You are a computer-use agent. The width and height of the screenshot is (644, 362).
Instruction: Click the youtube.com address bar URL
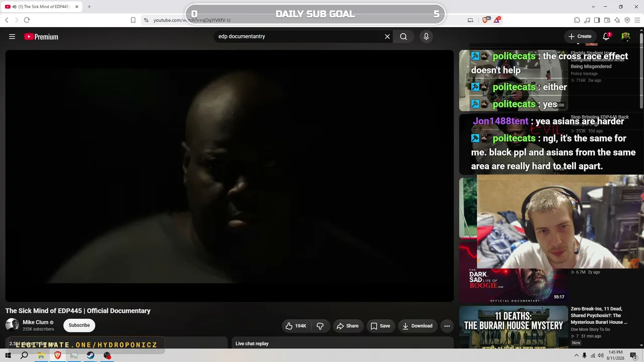(192, 20)
